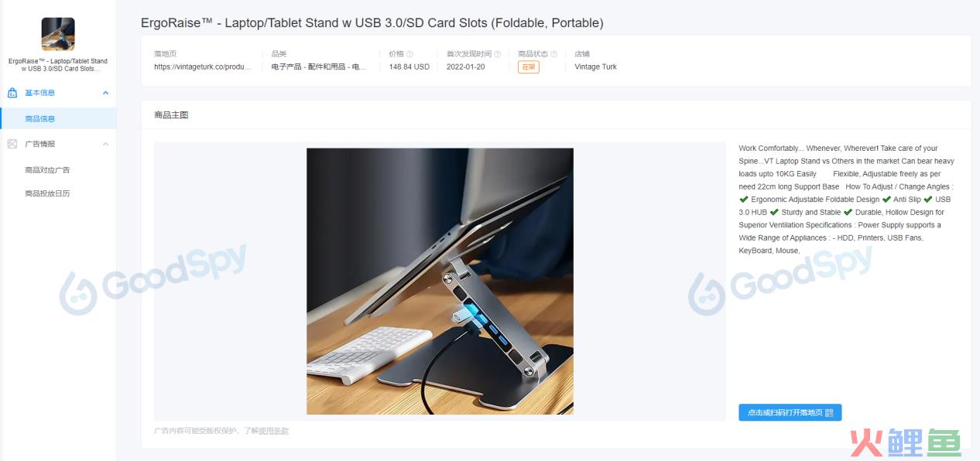Click the 广告情报 chart icon
The image size is (980, 461).
click(x=12, y=144)
